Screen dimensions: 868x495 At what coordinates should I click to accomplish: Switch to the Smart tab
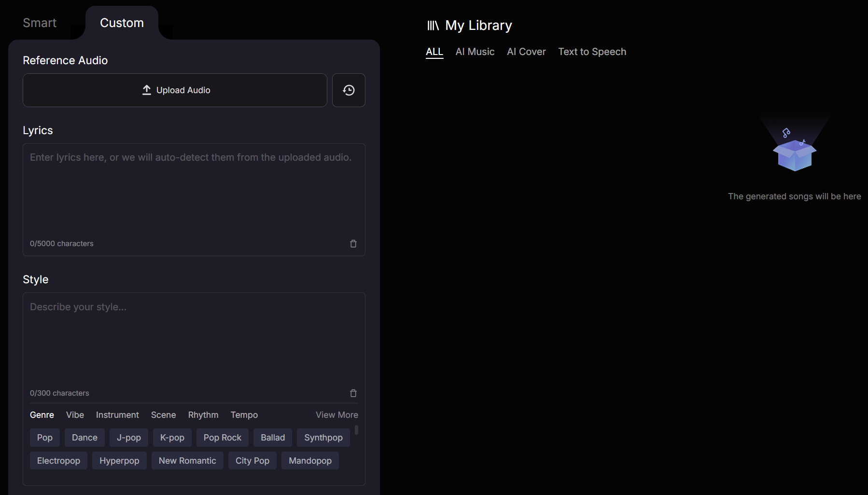pyautogui.click(x=40, y=23)
